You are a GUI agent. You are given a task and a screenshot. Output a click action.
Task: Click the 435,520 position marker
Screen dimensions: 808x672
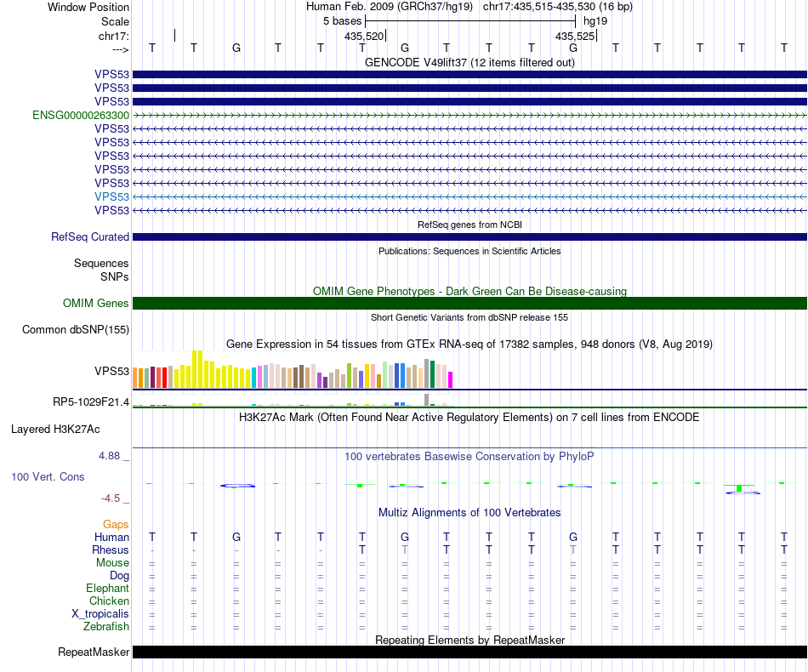pyautogui.click(x=364, y=36)
